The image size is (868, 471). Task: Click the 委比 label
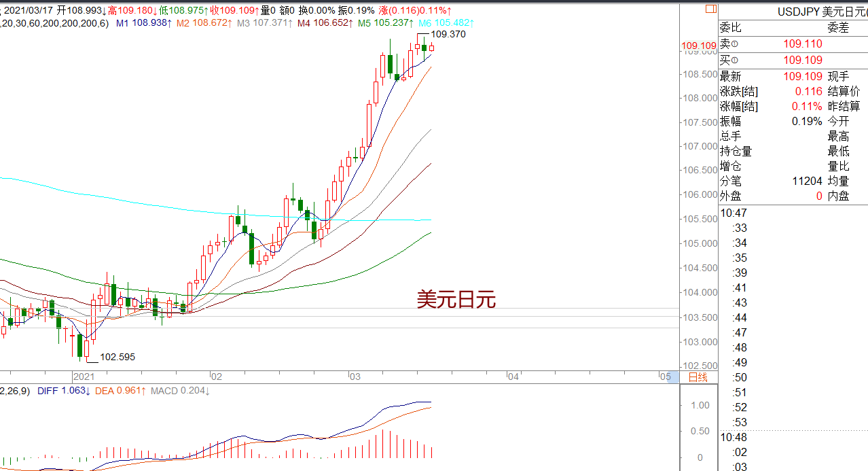[x=731, y=28]
